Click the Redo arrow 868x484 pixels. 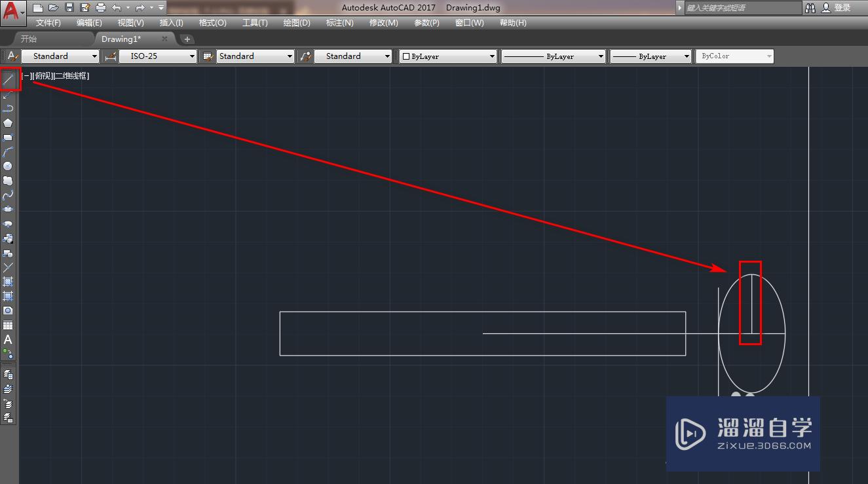pyautogui.click(x=140, y=8)
